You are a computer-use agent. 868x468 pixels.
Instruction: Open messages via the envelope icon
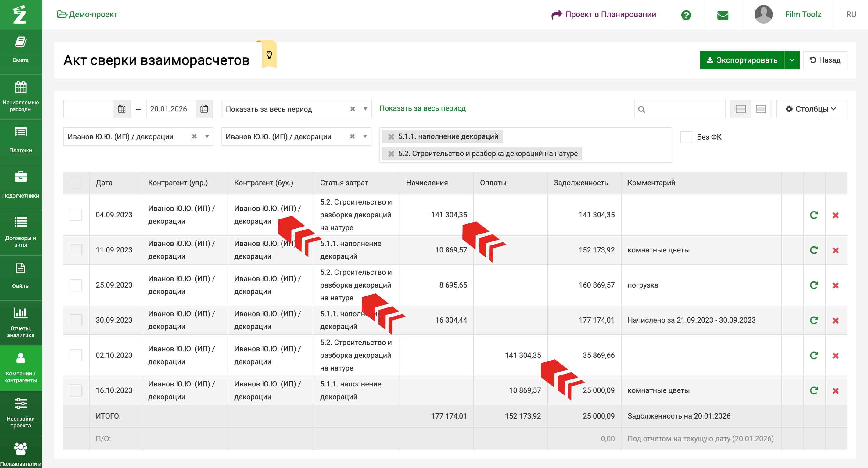[723, 15]
